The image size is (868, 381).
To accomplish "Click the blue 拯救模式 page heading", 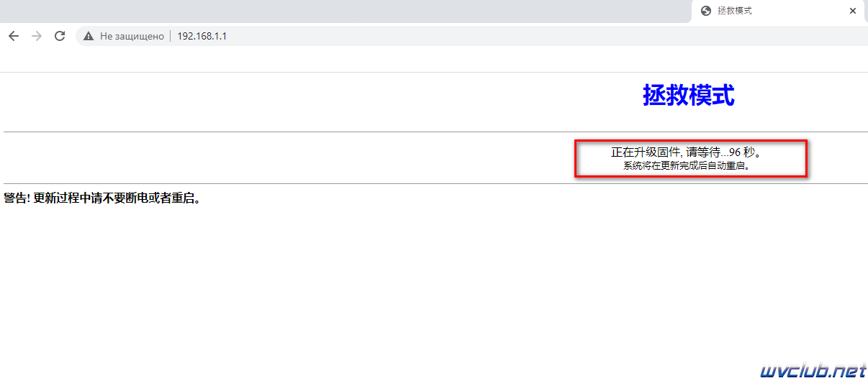I will 689,95.
